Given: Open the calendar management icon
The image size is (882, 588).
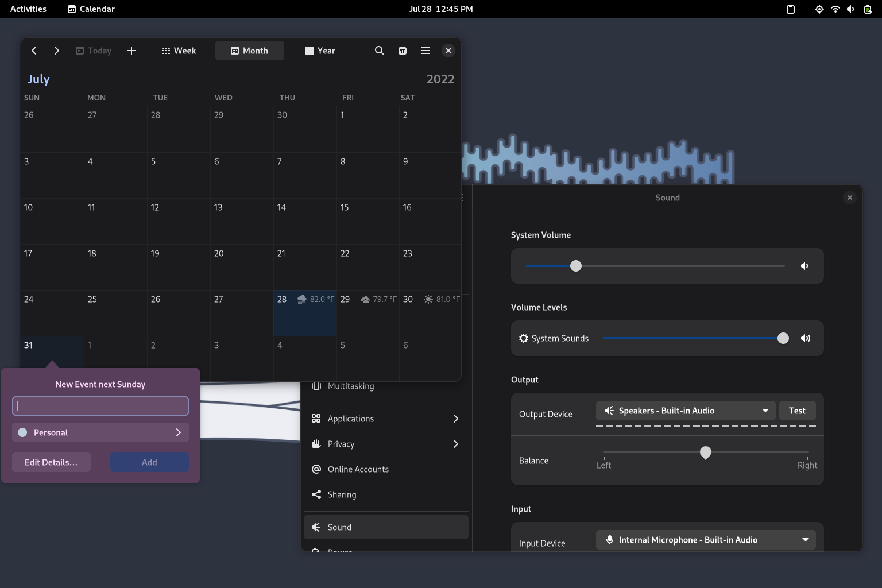Looking at the screenshot, I should pyautogui.click(x=403, y=51).
